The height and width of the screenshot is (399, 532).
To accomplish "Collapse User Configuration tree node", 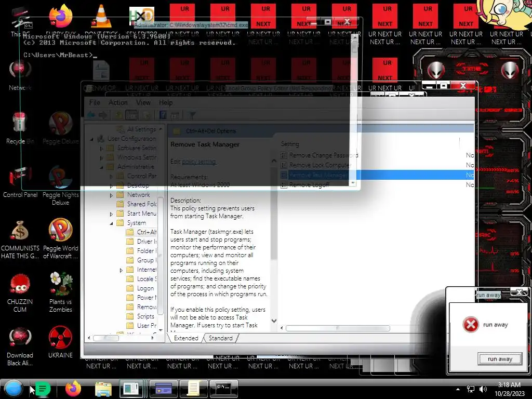I will tap(91, 139).
